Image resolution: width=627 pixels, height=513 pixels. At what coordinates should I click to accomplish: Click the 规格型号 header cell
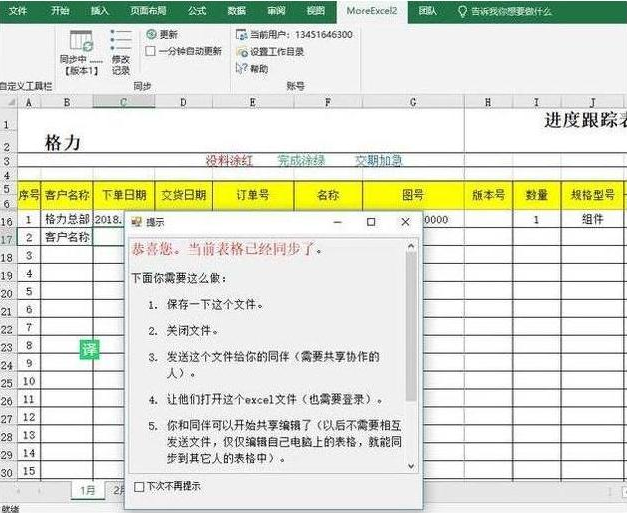pos(592,195)
